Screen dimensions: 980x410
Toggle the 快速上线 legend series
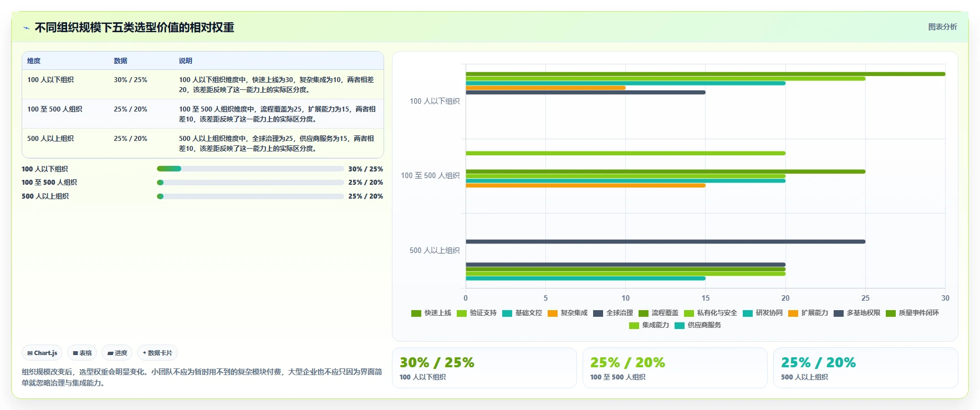click(431, 313)
